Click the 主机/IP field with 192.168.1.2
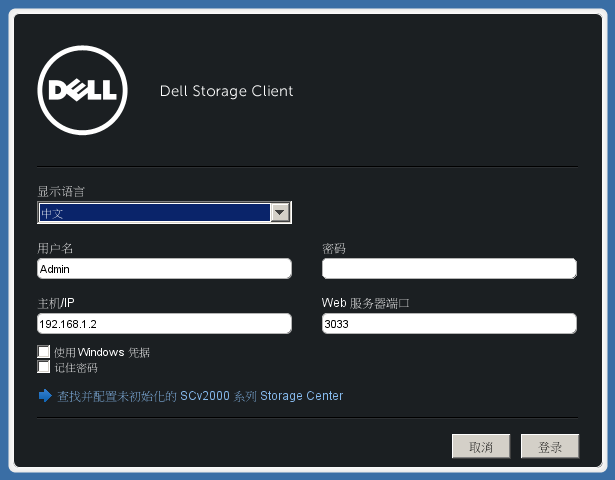The height and width of the screenshot is (480, 615). 164,324
